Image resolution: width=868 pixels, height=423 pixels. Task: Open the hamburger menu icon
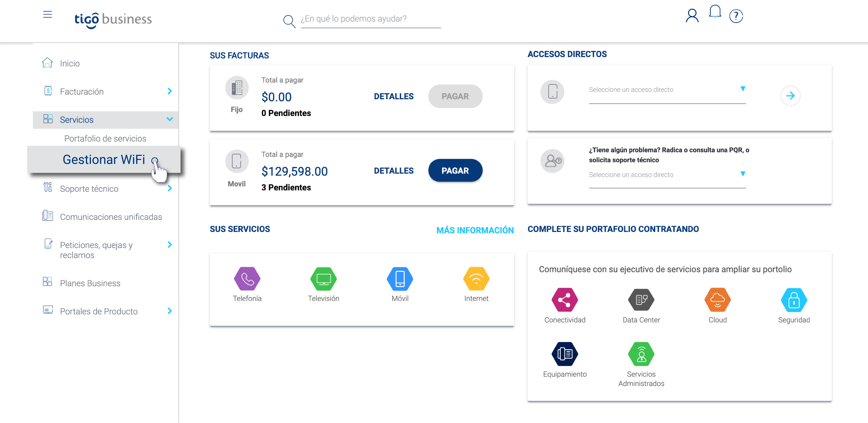(47, 14)
